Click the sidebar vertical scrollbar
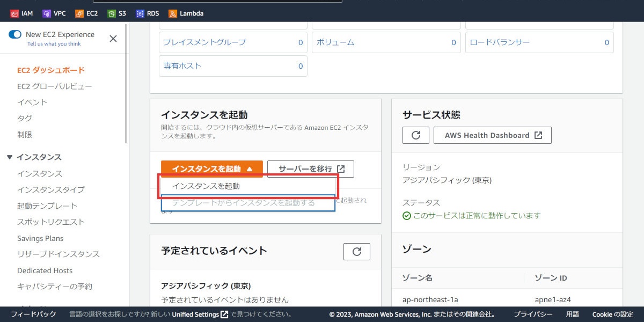 point(126,83)
